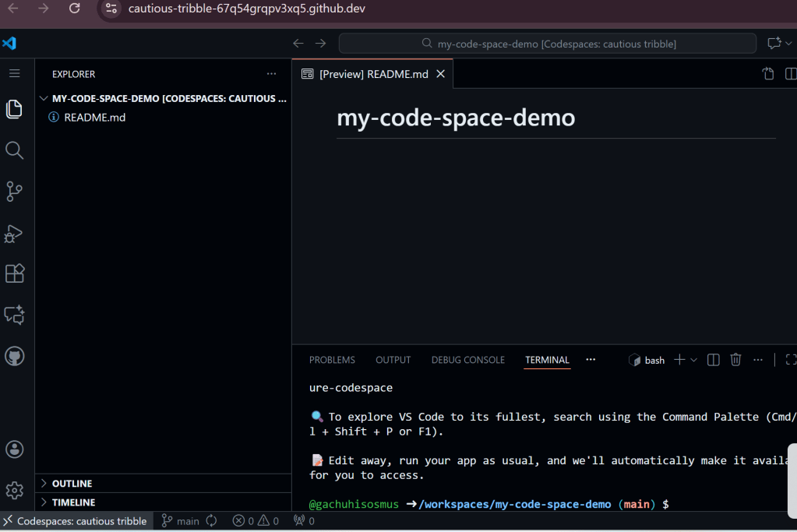797x532 pixels.
Task: Open the Search view icon
Action: pyautogui.click(x=14, y=150)
